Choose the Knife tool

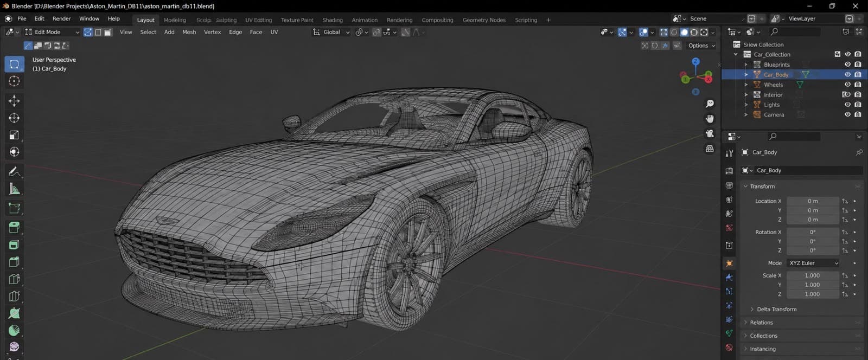coord(14,297)
